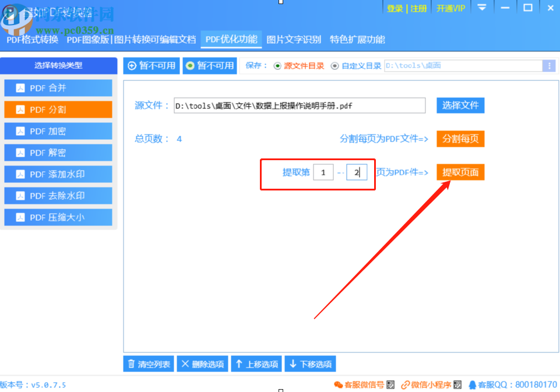Click the 源文件 path input field

coord(300,105)
